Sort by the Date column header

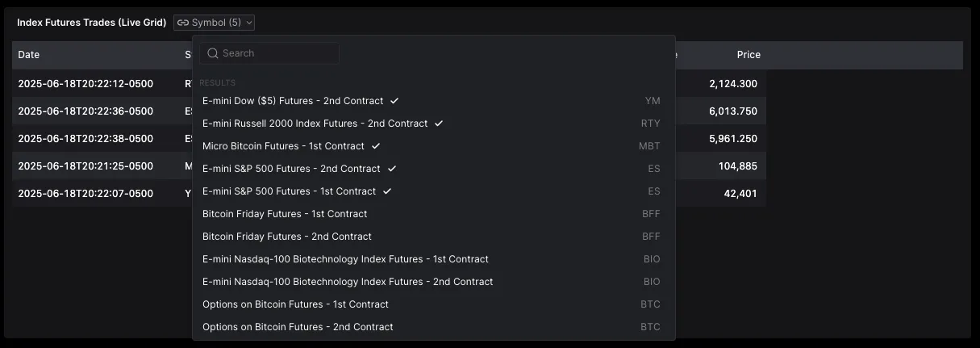click(x=29, y=55)
